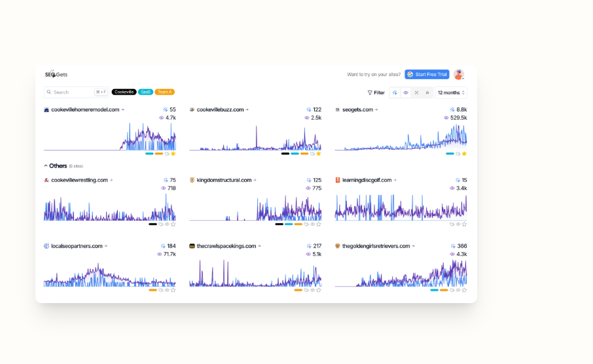Star cookevillewrestling.com as favorite
This screenshot has width=593, height=364.
click(173, 225)
